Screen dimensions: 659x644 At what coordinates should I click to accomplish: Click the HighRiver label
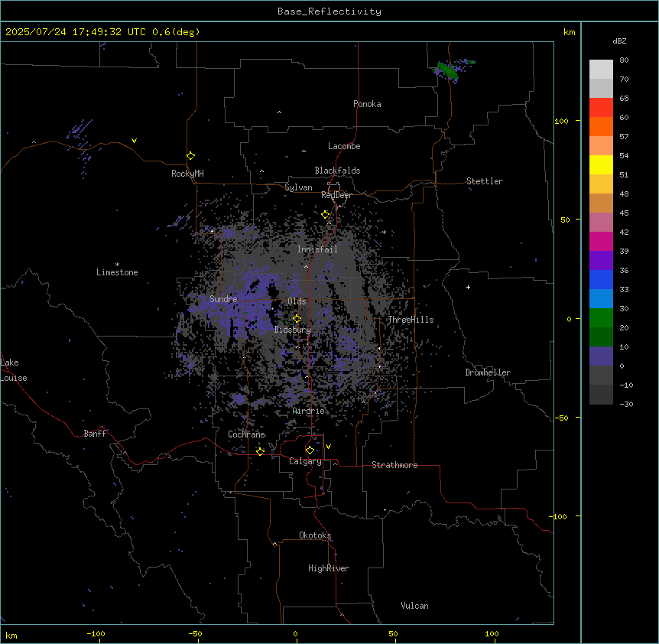(329, 568)
